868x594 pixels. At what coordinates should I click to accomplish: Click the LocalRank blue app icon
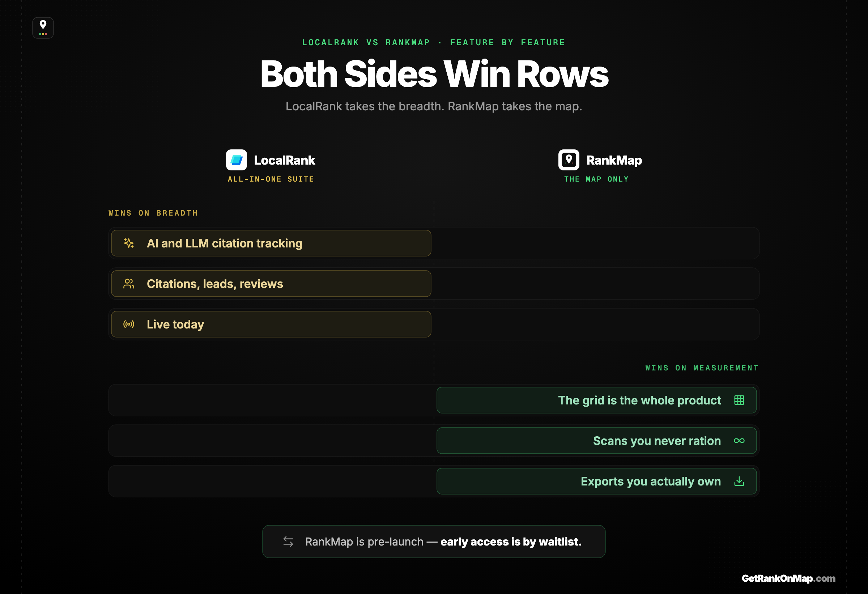[237, 160]
